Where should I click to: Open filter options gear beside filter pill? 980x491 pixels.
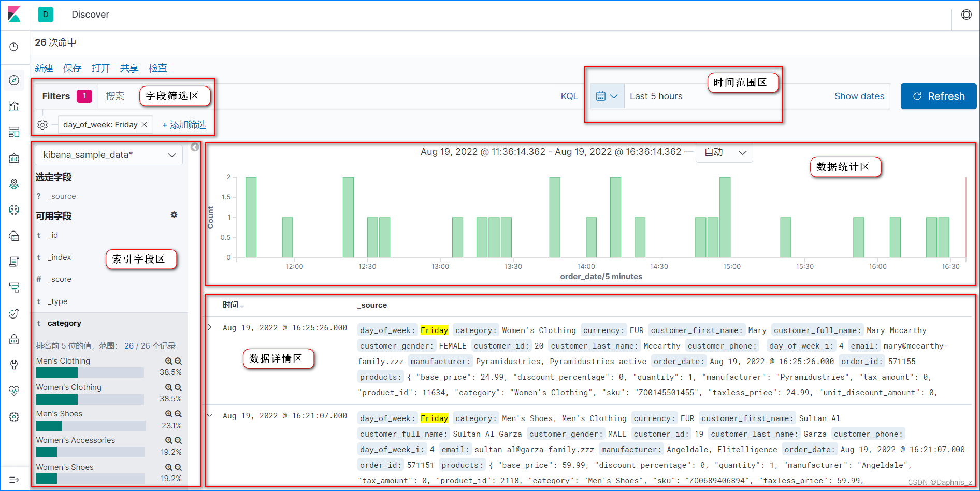(42, 125)
